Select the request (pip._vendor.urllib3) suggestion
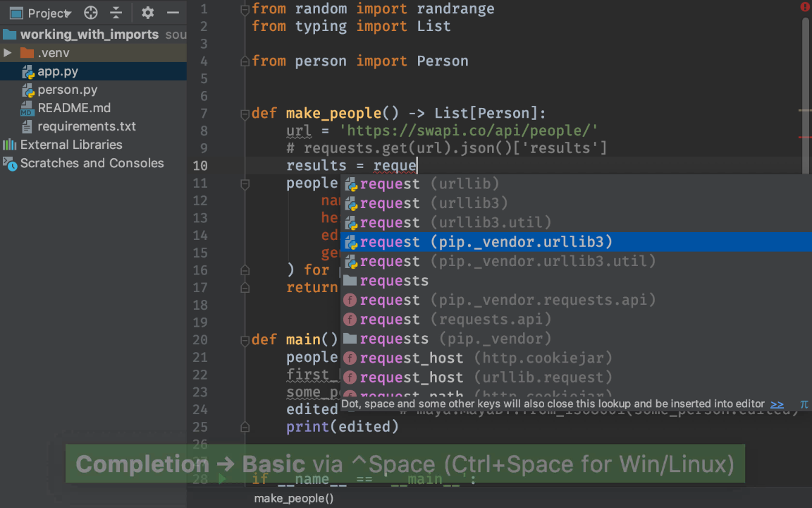This screenshot has width=812, height=508. (x=486, y=242)
